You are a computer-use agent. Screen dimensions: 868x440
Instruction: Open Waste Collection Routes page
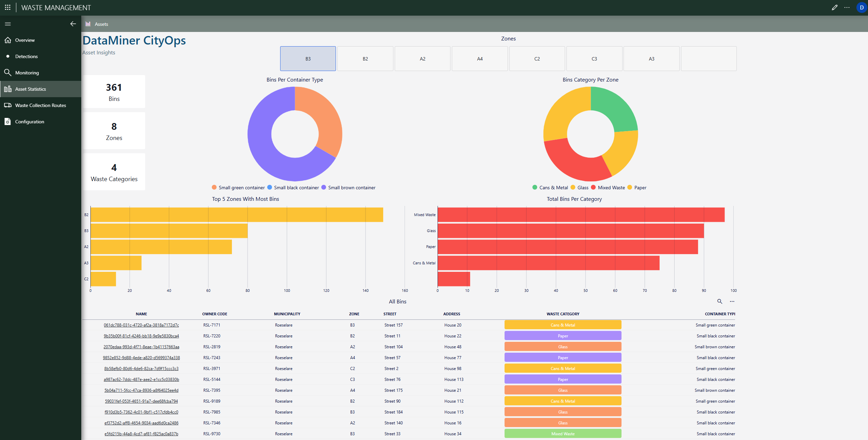pos(40,105)
